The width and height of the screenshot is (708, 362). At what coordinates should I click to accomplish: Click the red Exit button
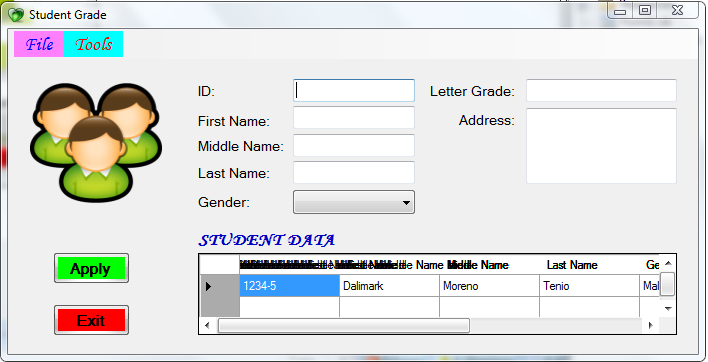91,320
